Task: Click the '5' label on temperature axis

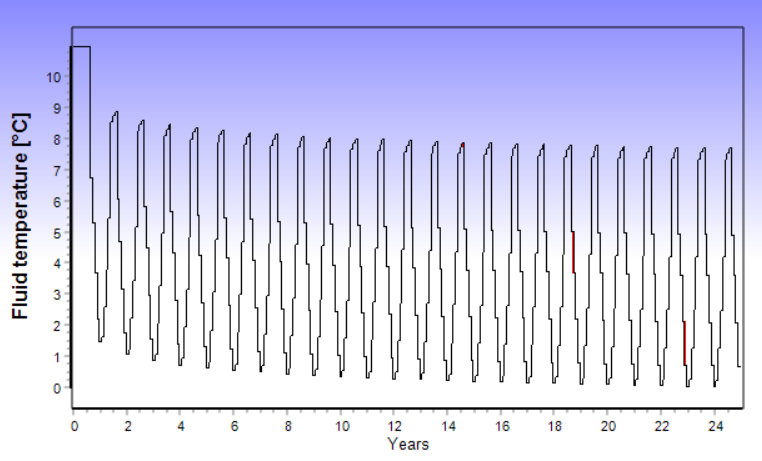Action: tap(57, 233)
